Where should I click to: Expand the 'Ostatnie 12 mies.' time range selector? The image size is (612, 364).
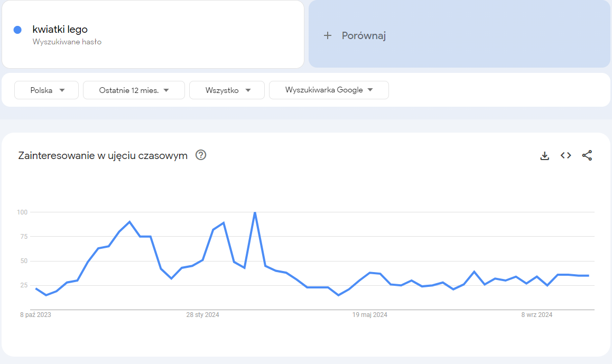134,90
